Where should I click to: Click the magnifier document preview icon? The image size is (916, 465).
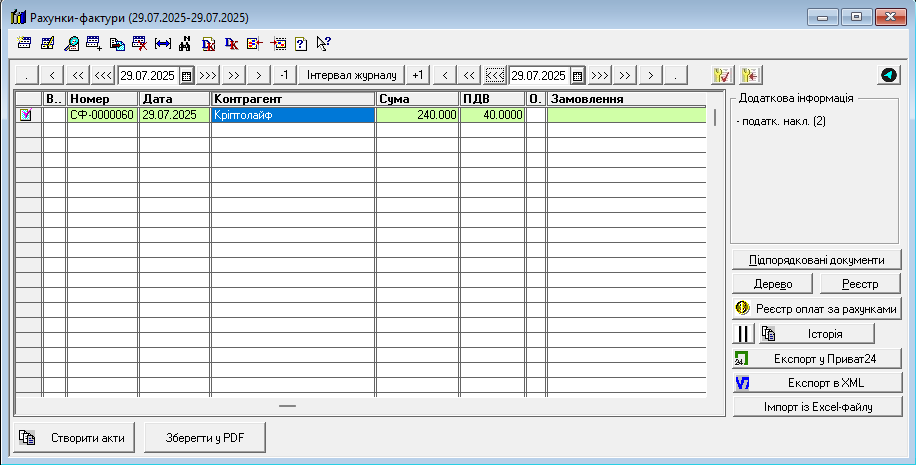pyautogui.click(x=71, y=44)
